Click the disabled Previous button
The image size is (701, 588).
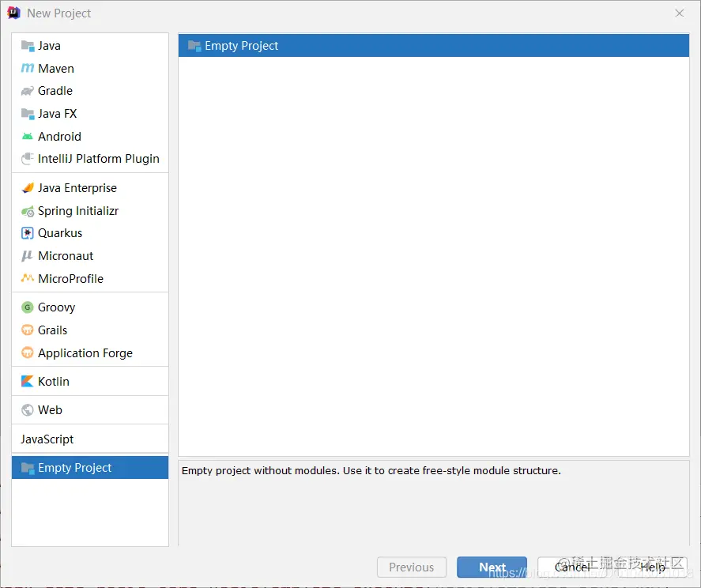click(x=412, y=567)
